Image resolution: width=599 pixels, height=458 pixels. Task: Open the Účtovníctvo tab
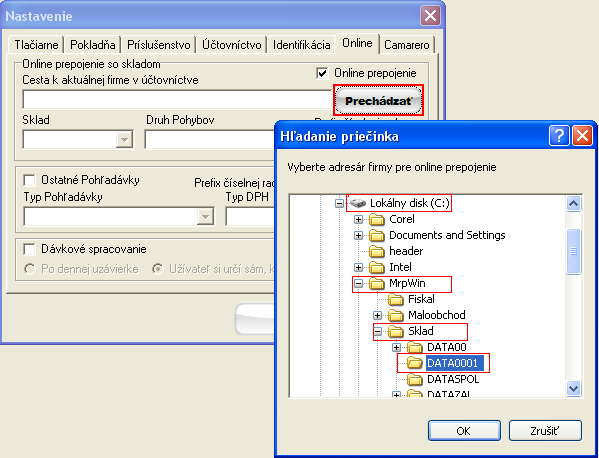click(x=232, y=45)
